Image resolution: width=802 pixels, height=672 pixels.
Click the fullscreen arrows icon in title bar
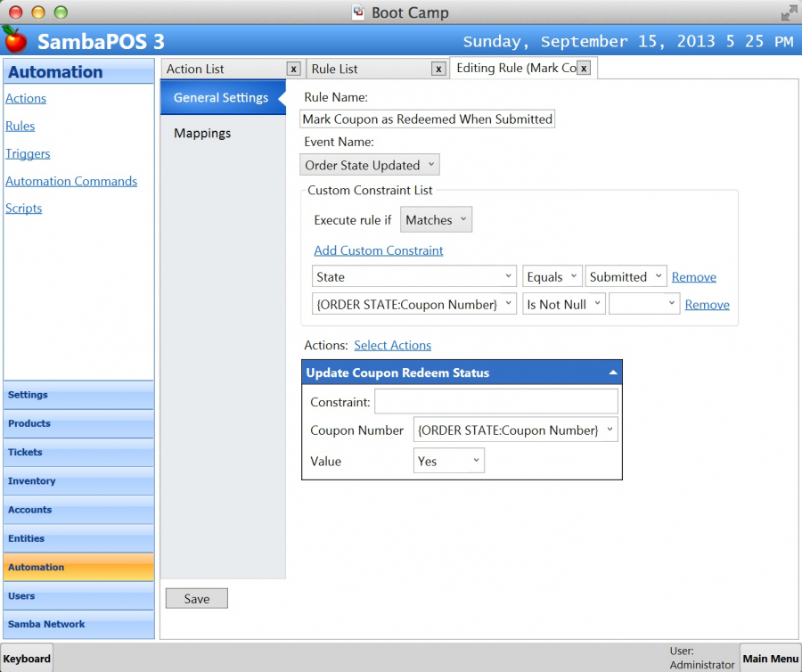point(789,12)
